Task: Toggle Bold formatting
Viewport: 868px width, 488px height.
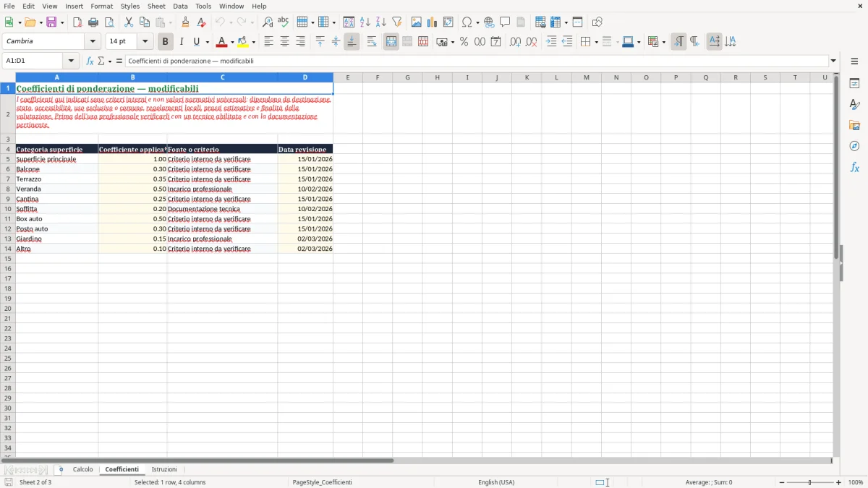Action: click(x=166, y=42)
